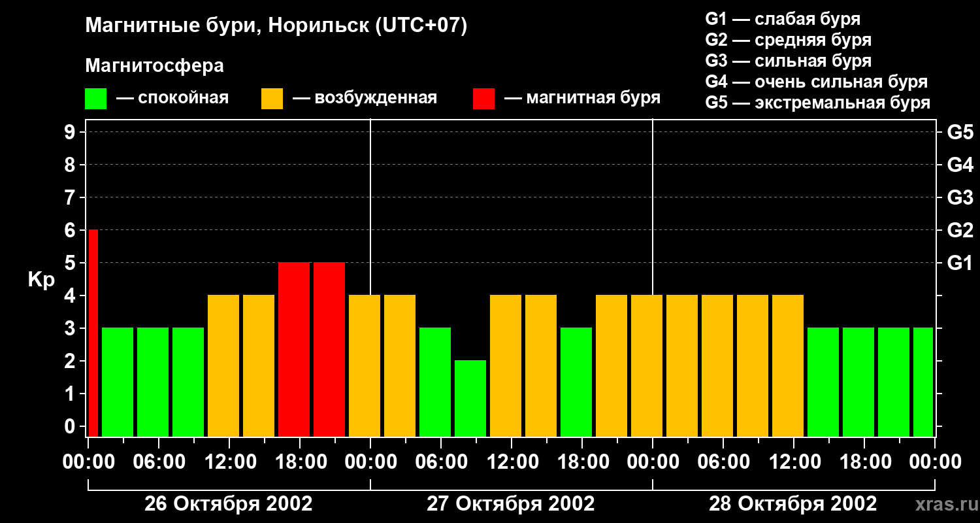Image resolution: width=980 pixels, height=523 pixels.
Task: Click the 9 on the Kp axis
Action: 71,132
